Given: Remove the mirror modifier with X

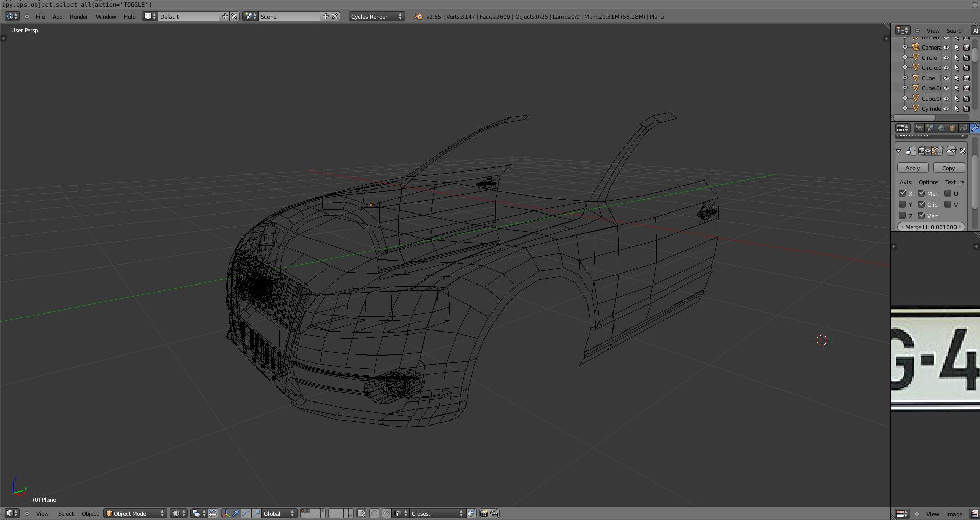Looking at the screenshot, I should point(963,151).
